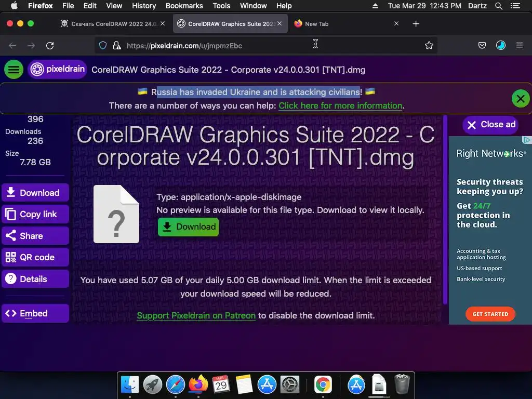Click the sidebar Download button

(x=35, y=193)
